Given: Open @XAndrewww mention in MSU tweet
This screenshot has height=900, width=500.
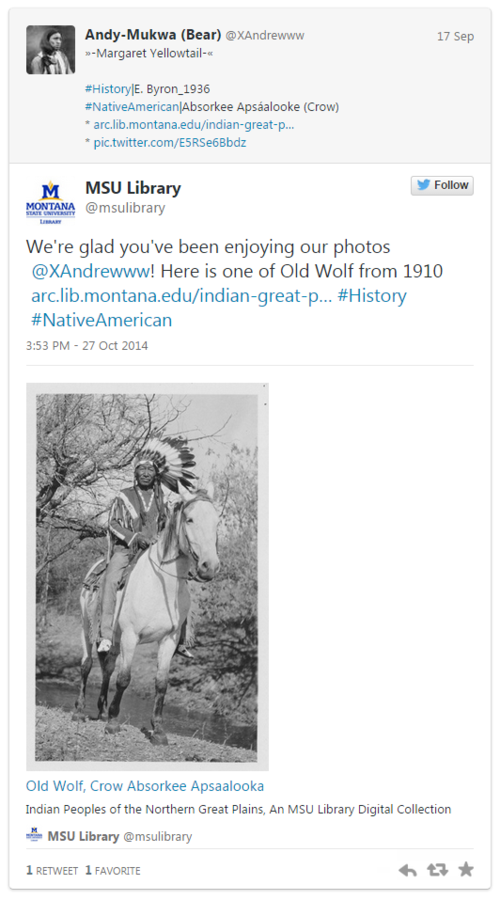Looking at the screenshot, I should point(90,271).
